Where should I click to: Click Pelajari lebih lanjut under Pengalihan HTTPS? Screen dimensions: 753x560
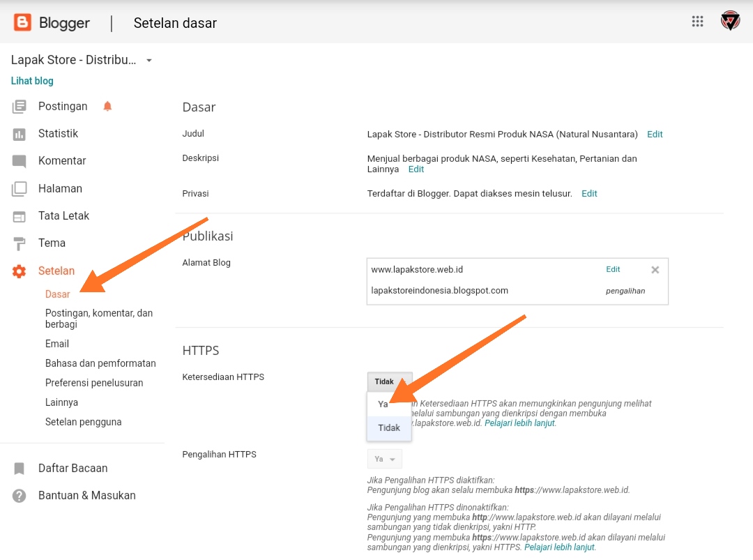pyautogui.click(x=559, y=547)
